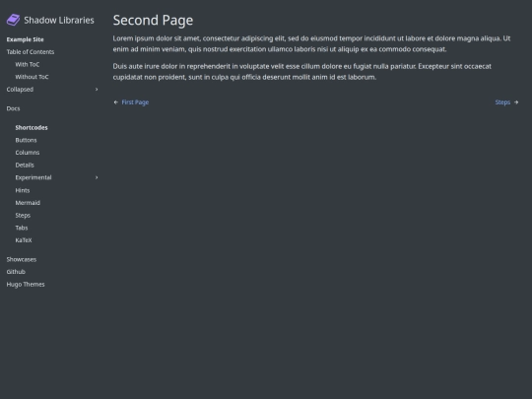532x399 pixels.
Task: Open the Tabs shortcode page
Action: 22,228
